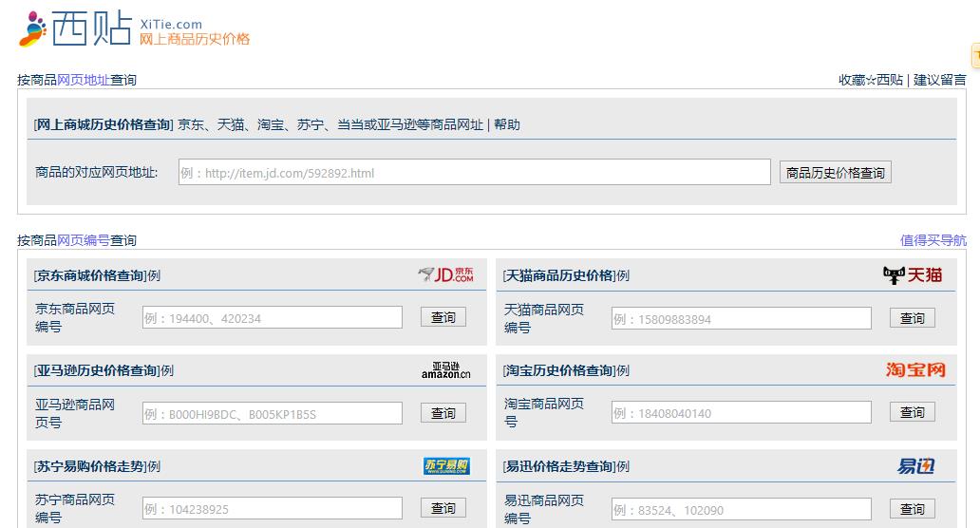Click the JD.com logo icon

445,275
